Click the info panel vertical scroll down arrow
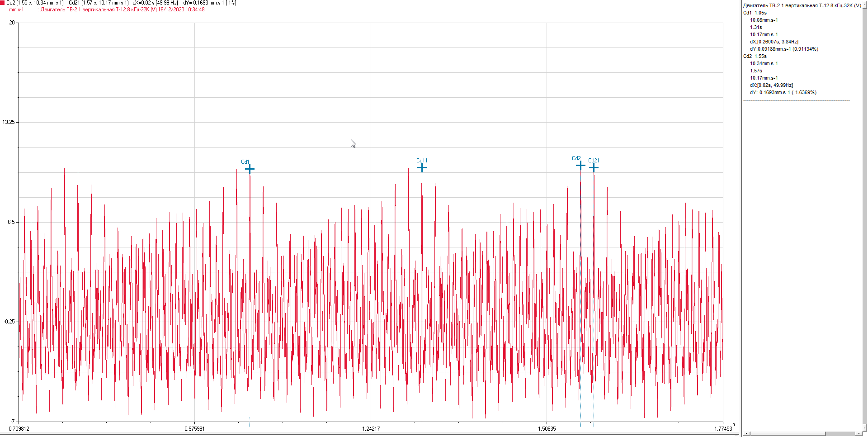The image size is (868, 437). (865, 427)
